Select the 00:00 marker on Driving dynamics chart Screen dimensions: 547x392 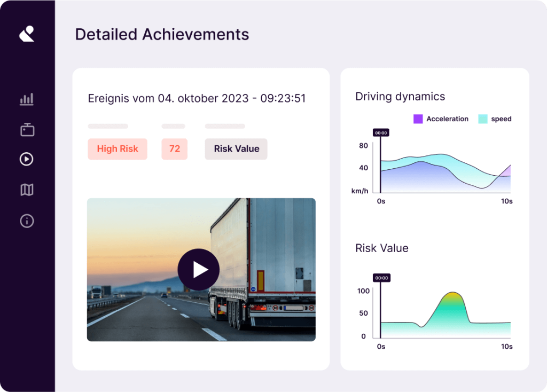click(x=381, y=133)
